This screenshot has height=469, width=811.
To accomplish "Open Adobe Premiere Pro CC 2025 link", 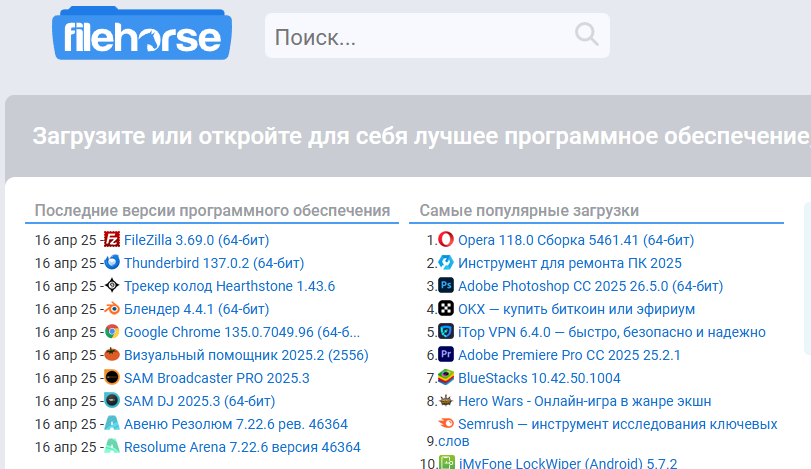I will pos(569,355).
